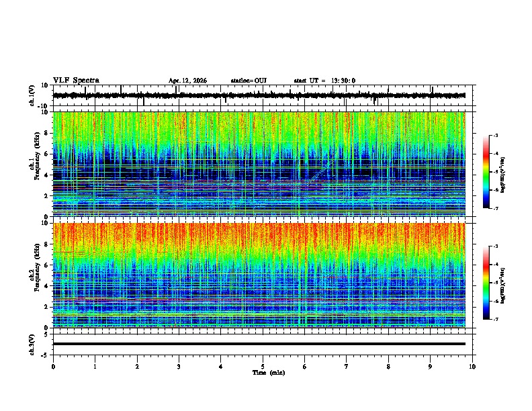
Task: Click the ch.2 "Frequency (kHz)" axis label
Action: [37, 267]
